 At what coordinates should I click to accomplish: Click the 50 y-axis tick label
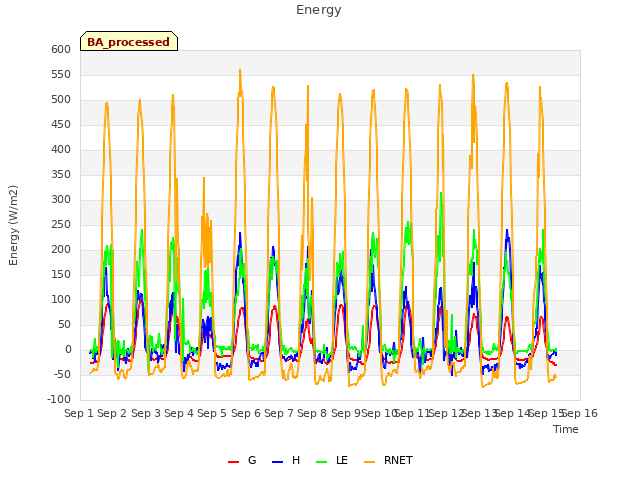[x=64, y=324]
